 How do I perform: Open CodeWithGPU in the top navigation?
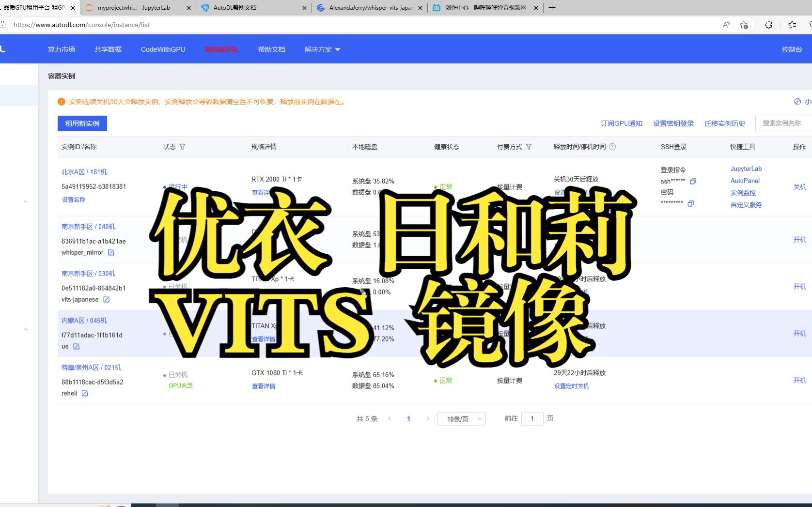(x=163, y=49)
